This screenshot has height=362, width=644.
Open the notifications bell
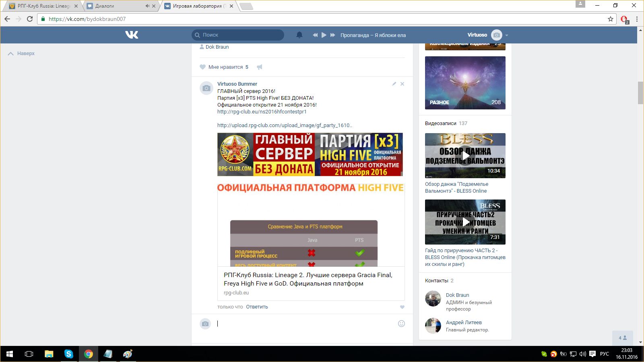pos(299,35)
